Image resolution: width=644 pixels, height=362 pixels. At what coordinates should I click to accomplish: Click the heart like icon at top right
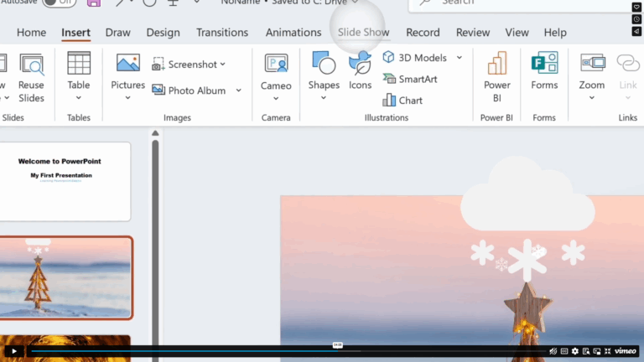(x=636, y=7)
